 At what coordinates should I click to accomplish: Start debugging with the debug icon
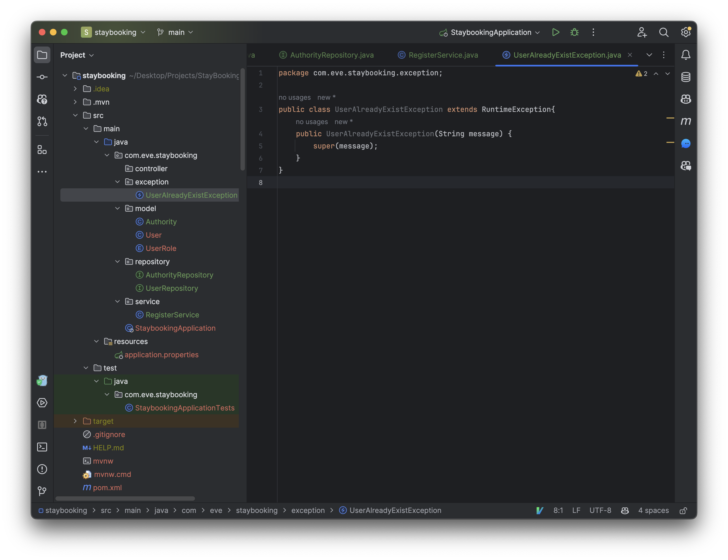pos(574,32)
